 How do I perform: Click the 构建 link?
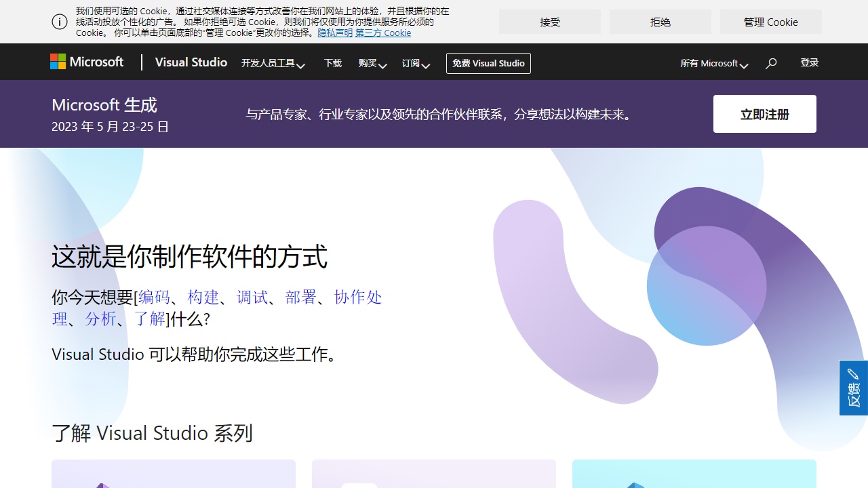pyautogui.click(x=203, y=297)
